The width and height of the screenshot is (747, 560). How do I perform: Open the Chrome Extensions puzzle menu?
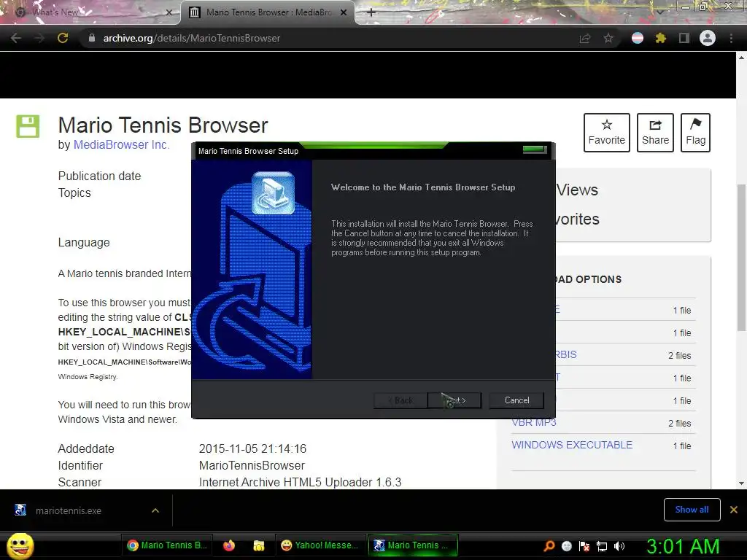(x=660, y=38)
